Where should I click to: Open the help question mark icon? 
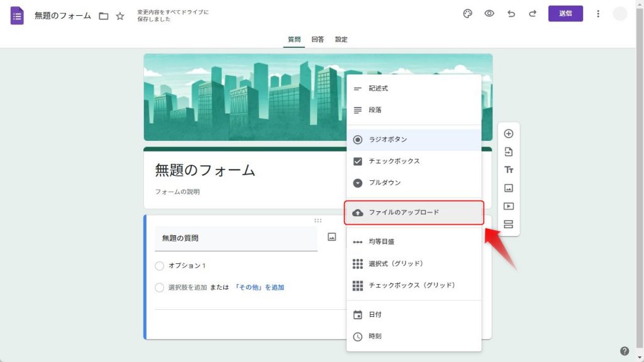[625, 351]
